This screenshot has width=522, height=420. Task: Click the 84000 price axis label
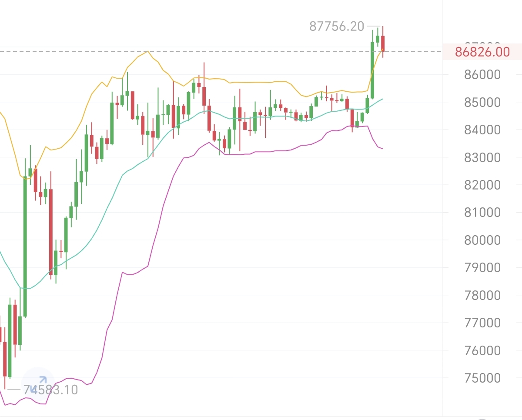(482, 130)
